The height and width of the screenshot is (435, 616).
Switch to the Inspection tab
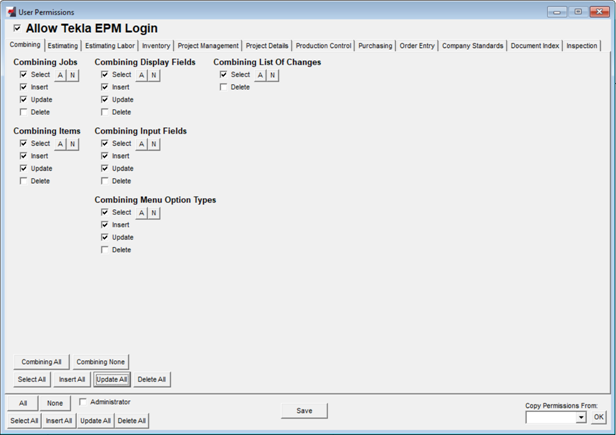pyautogui.click(x=582, y=46)
